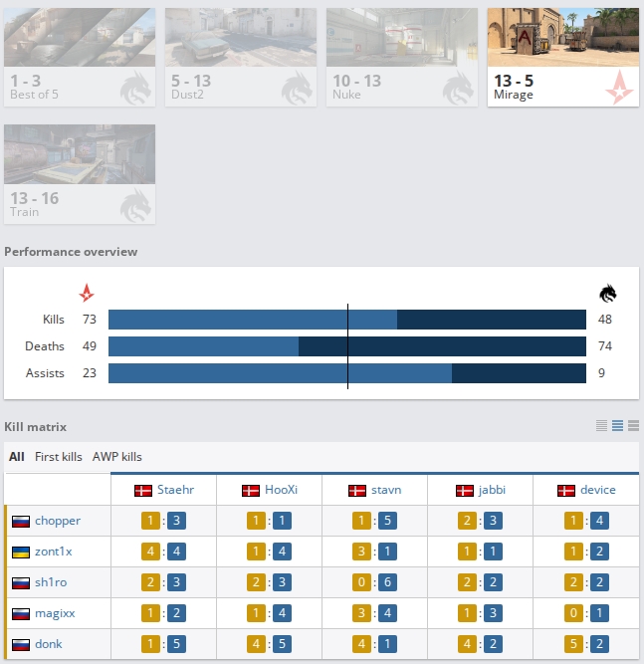Click the 1:5 chopper vs stavn cell
644x664 pixels.
pos(374,521)
